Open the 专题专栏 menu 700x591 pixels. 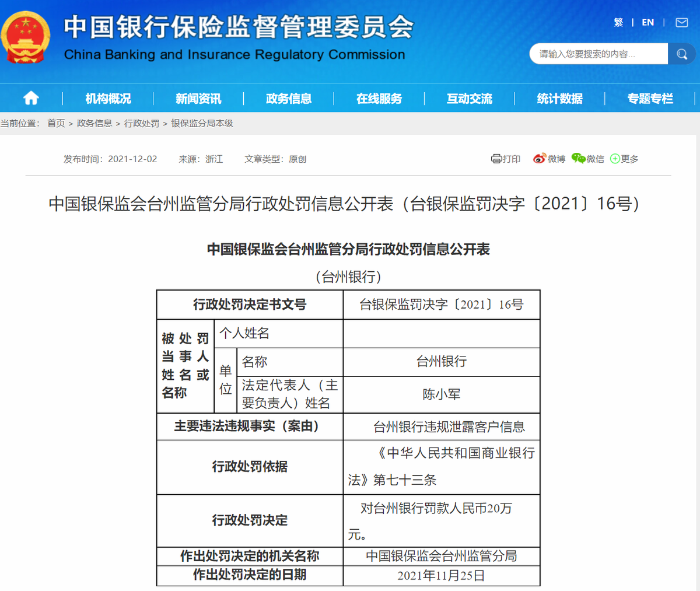pos(650,99)
